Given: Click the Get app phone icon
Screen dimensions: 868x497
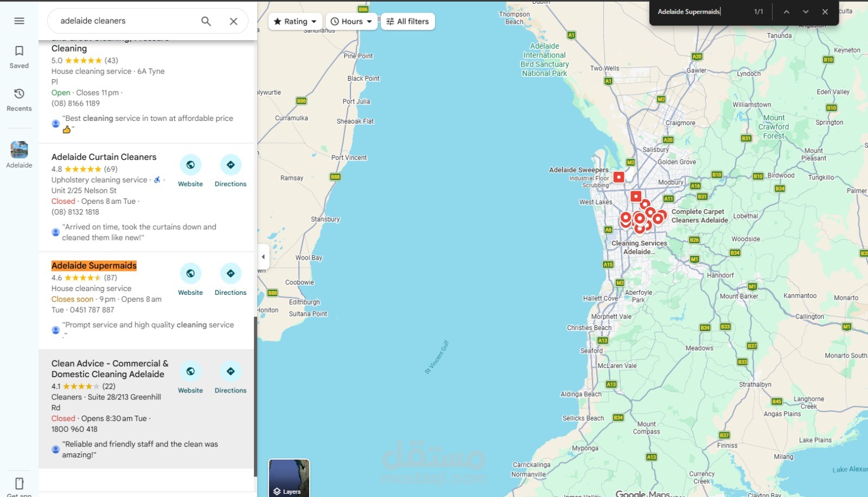Looking at the screenshot, I should (x=19, y=483).
